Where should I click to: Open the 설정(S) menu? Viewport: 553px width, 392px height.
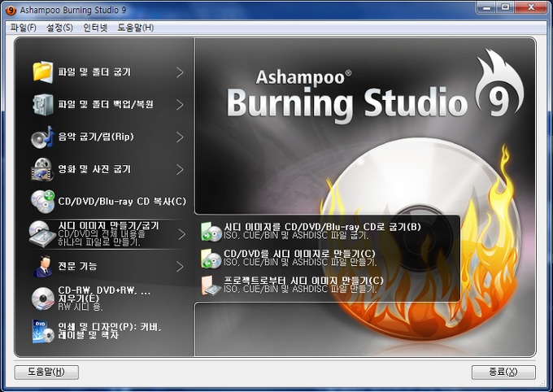[x=59, y=28]
